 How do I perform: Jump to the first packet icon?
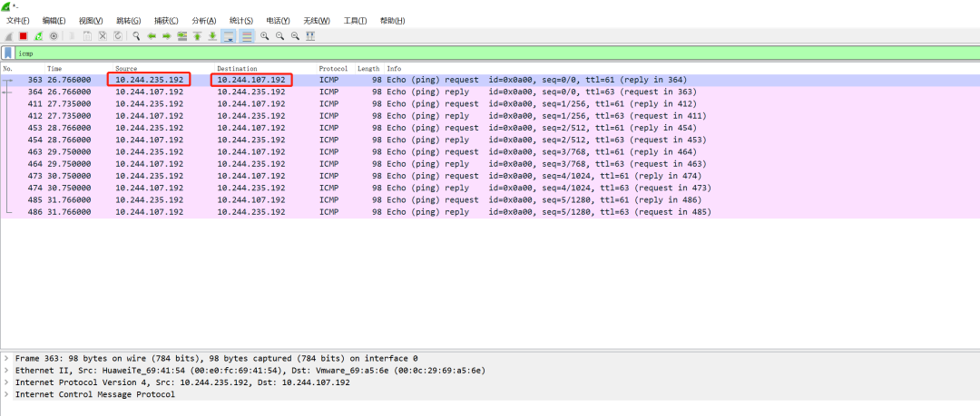[198, 36]
